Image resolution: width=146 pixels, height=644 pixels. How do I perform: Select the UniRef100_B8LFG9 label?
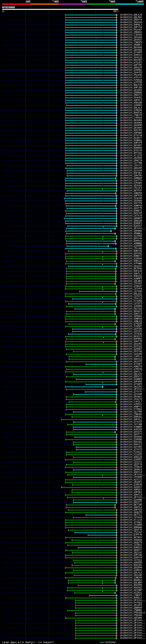131,85
